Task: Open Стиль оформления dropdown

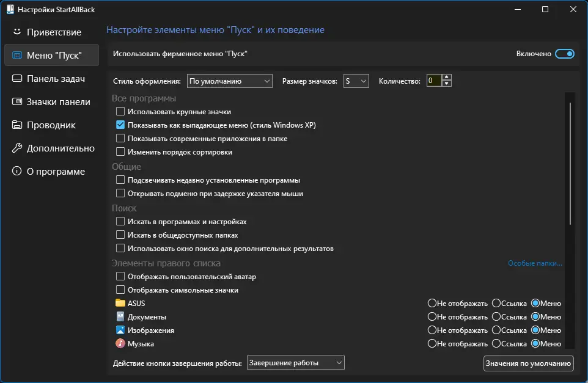Action: [x=229, y=81]
